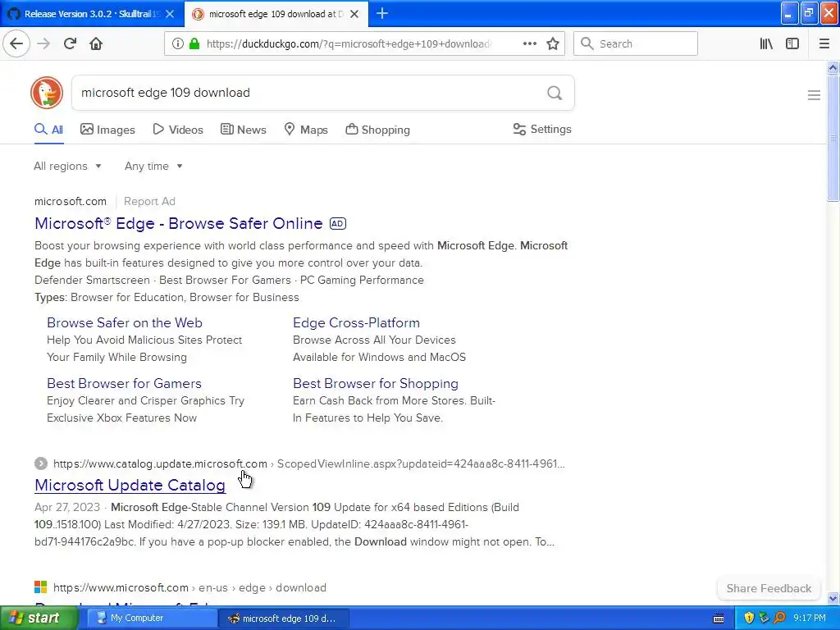Click the scrollbar down arrow

pos(833,598)
